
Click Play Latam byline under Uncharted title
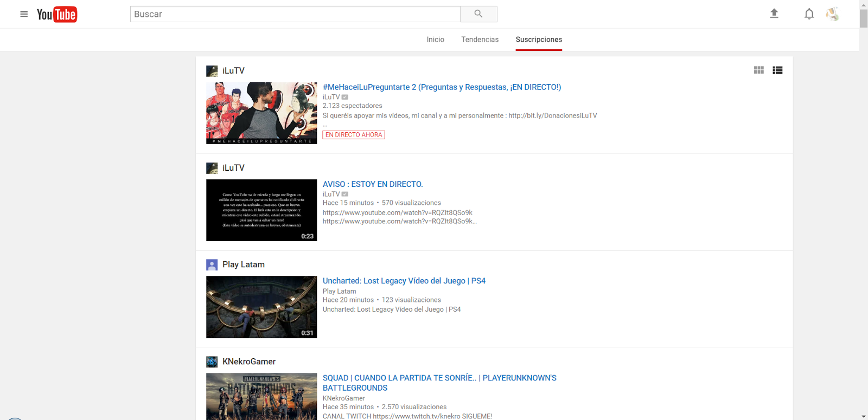point(340,291)
